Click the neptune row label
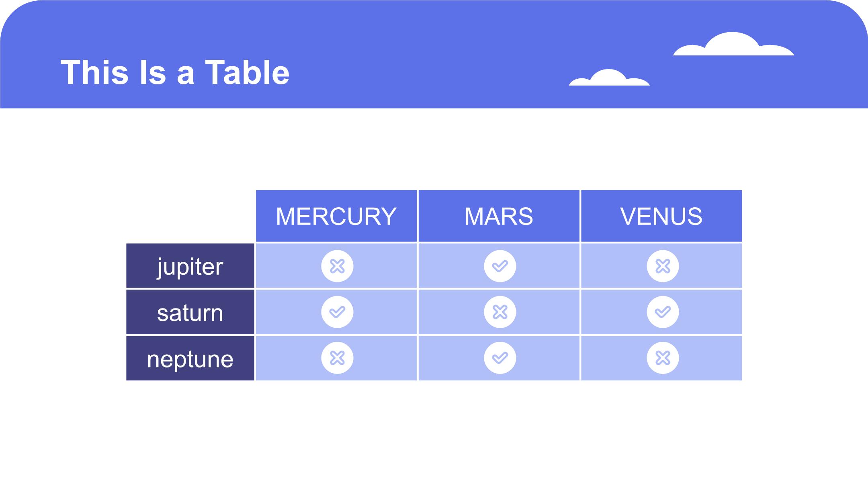This screenshot has height=488, width=868. coord(190,358)
